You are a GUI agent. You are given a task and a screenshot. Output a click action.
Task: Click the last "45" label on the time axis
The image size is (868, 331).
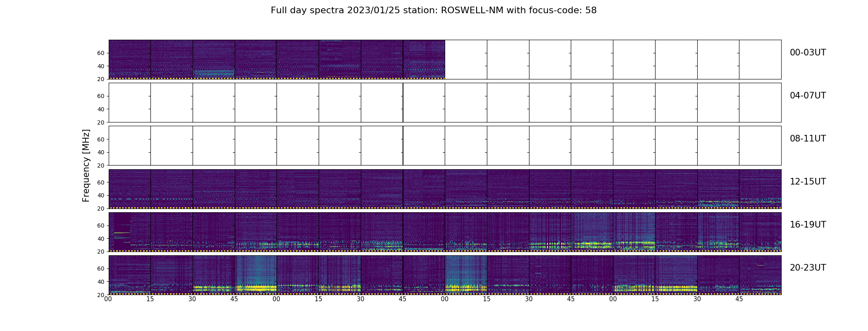point(739,299)
